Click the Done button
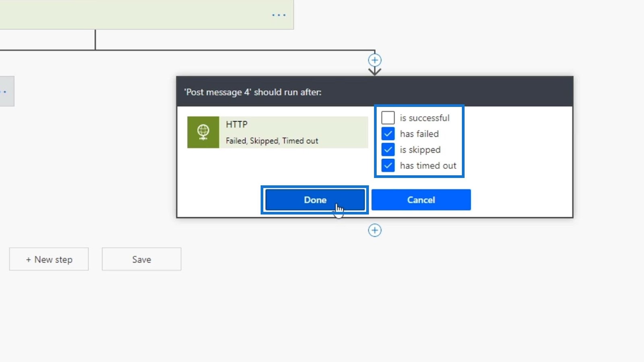 click(x=315, y=200)
